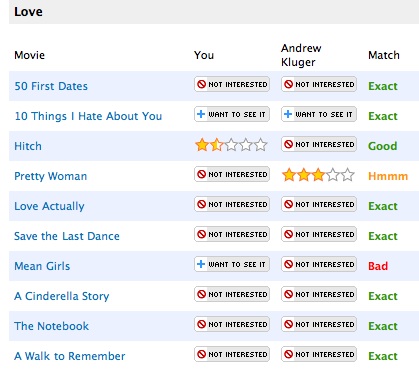The image size is (419, 369).
Task: Open the Love Actually movie link
Action: [49, 206]
